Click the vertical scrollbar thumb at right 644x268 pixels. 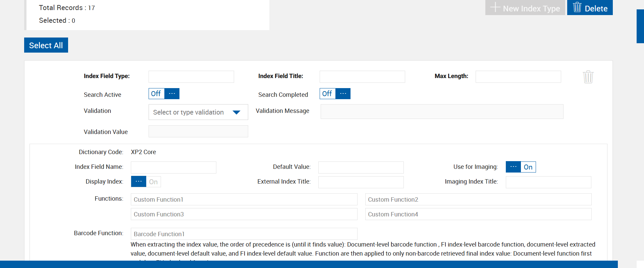[x=640, y=26]
